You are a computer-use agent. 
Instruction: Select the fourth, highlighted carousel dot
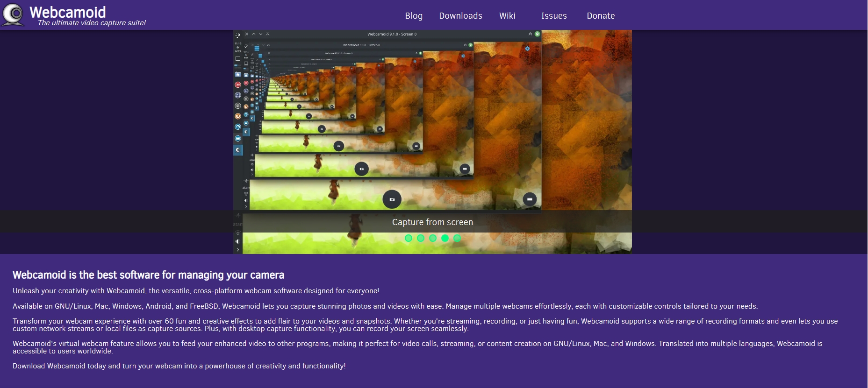click(445, 238)
